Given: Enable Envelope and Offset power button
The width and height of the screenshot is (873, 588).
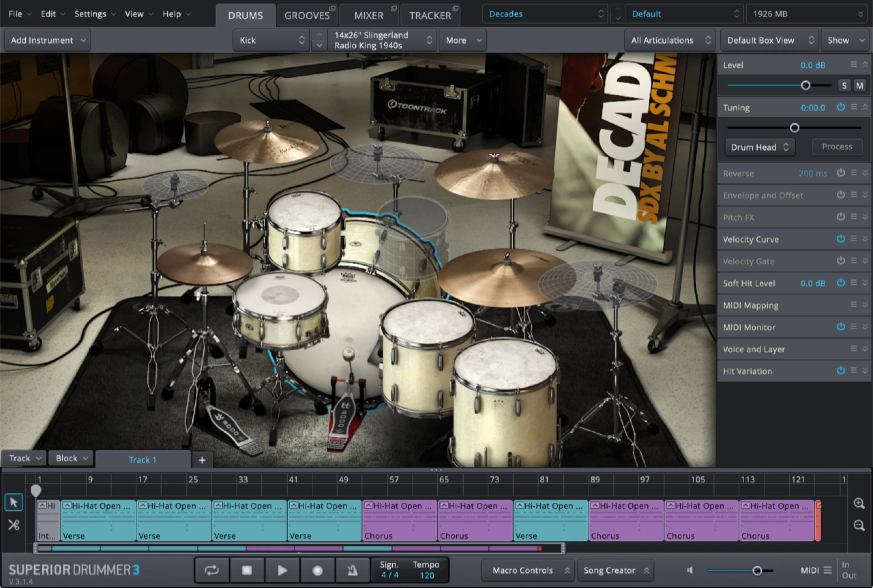Looking at the screenshot, I should point(841,194).
